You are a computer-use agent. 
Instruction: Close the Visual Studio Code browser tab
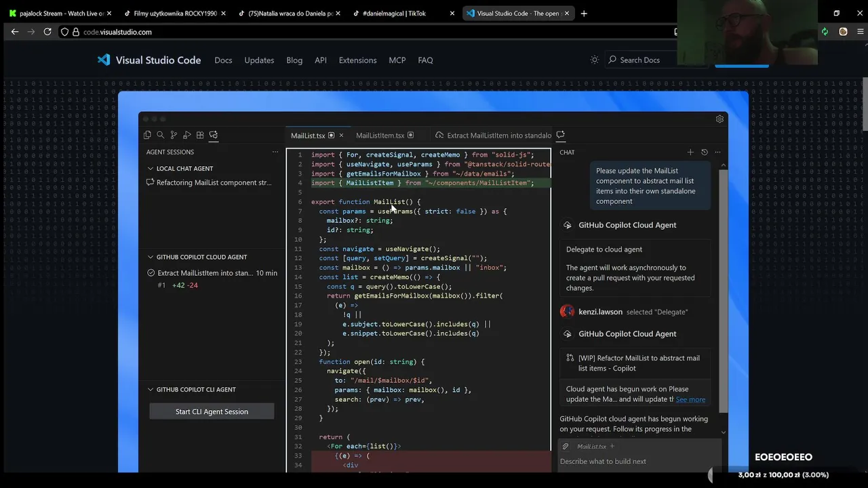click(x=566, y=13)
